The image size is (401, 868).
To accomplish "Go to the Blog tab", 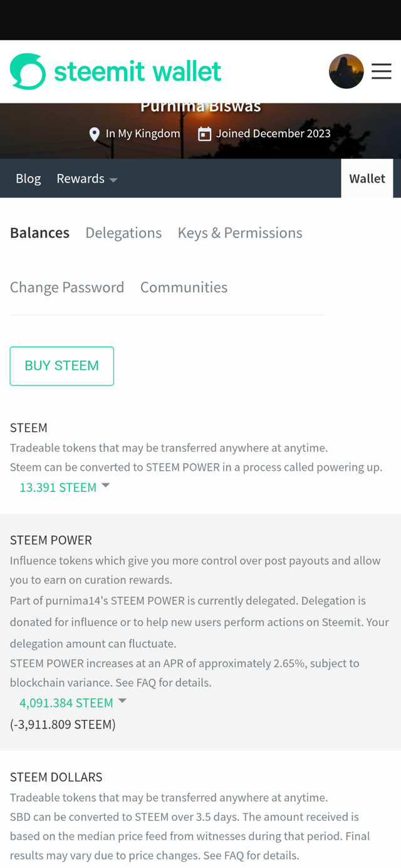I will click(x=28, y=179).
